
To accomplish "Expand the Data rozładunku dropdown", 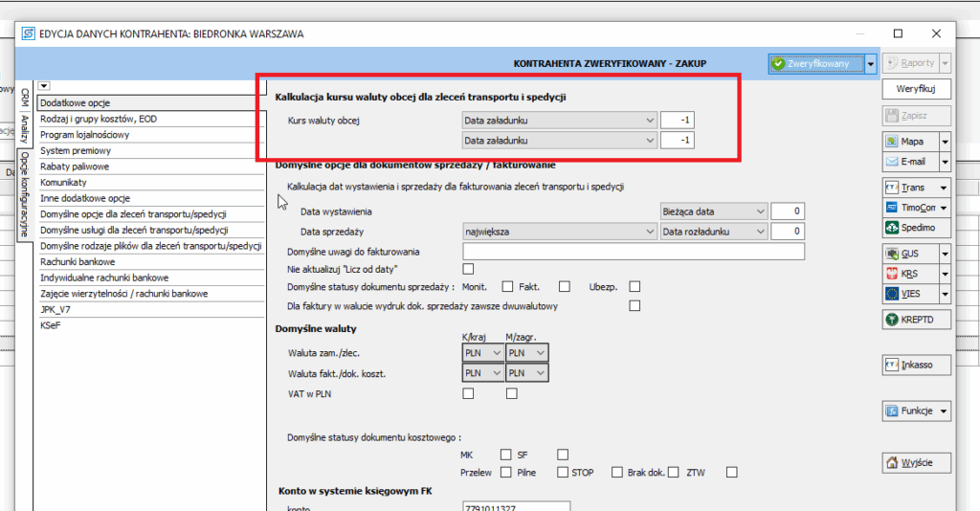I will click(x=714, y=232).
